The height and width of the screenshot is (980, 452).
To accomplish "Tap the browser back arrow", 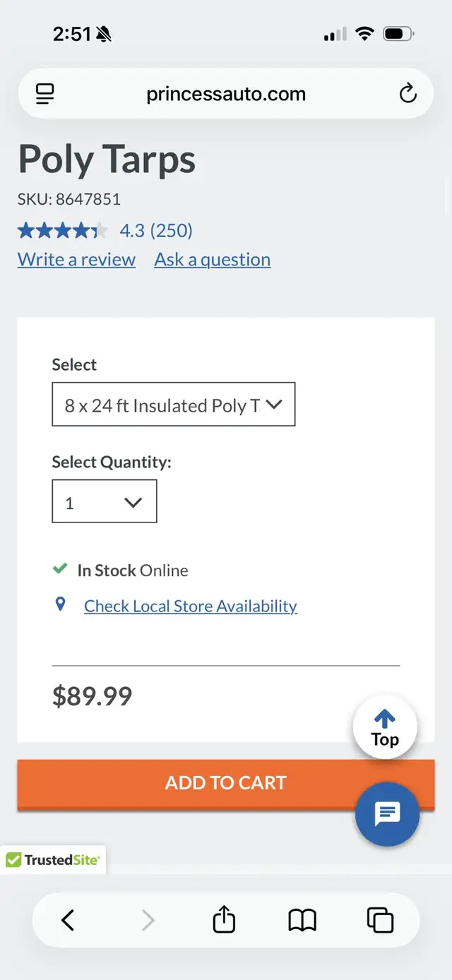I will [x=68, y=920].
